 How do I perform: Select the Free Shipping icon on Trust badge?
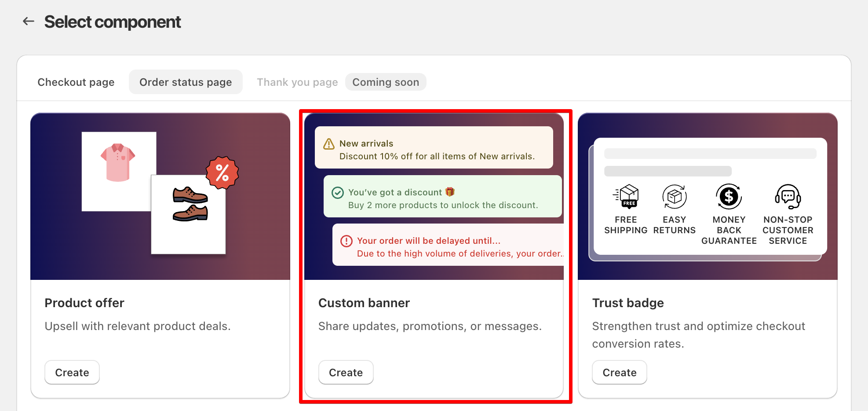click(x=626, y=197)
